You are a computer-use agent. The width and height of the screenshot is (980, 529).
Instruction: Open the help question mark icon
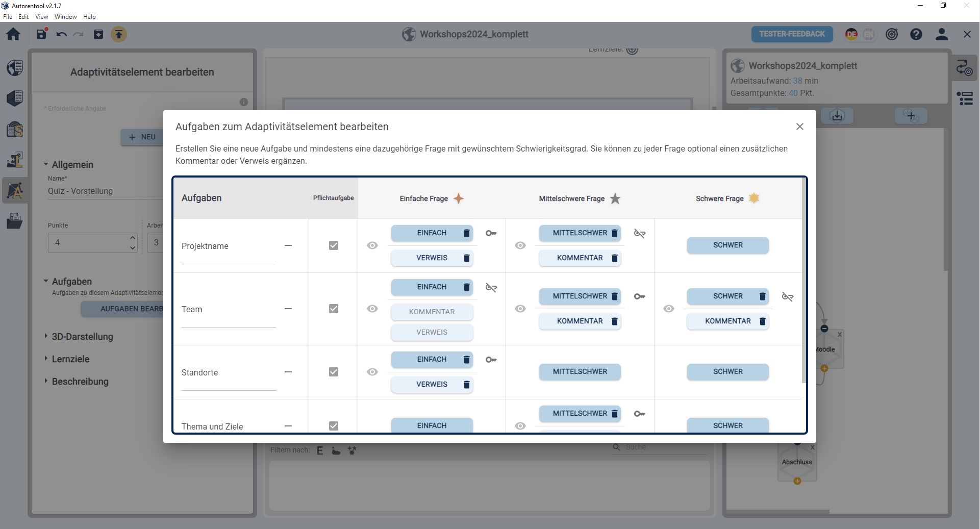pyautogui.click(x=916, y=34)
